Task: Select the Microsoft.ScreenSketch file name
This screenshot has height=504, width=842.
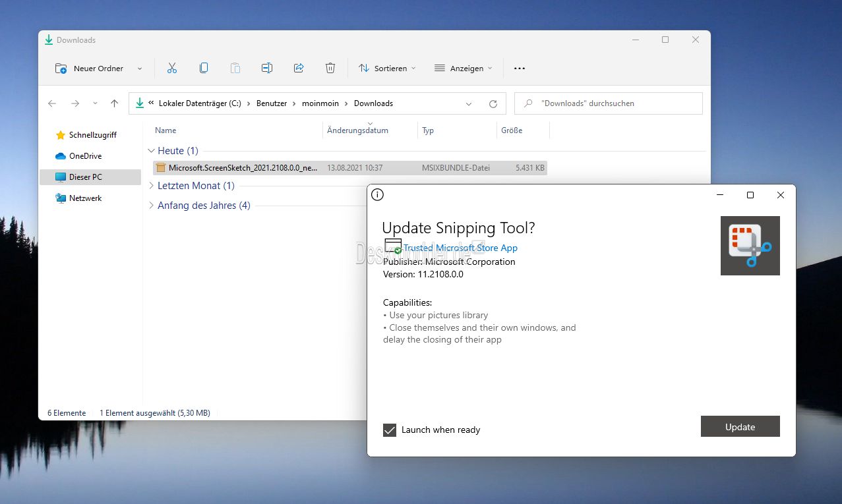Action: pyautogui.click(x=243, y=168)
